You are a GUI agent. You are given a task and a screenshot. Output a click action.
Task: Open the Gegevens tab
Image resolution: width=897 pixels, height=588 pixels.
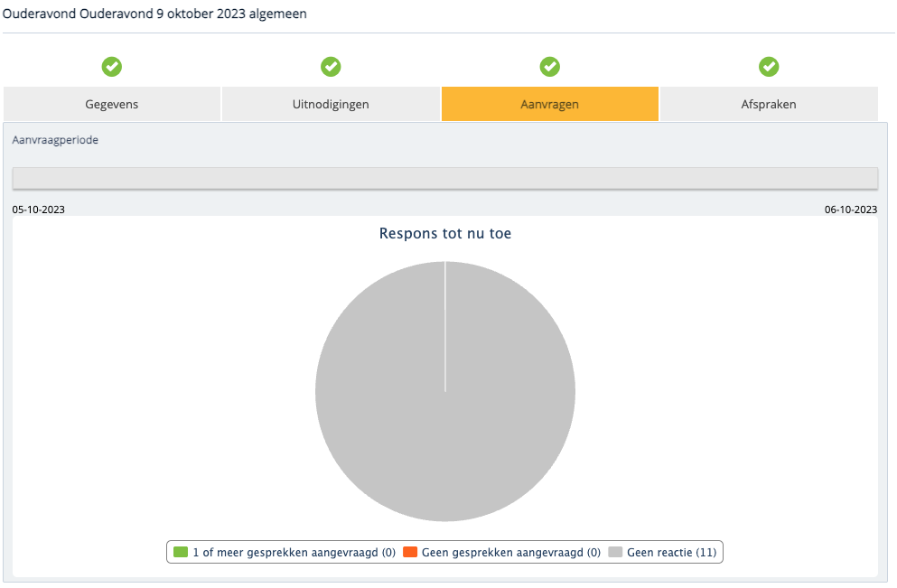(112, 104)
